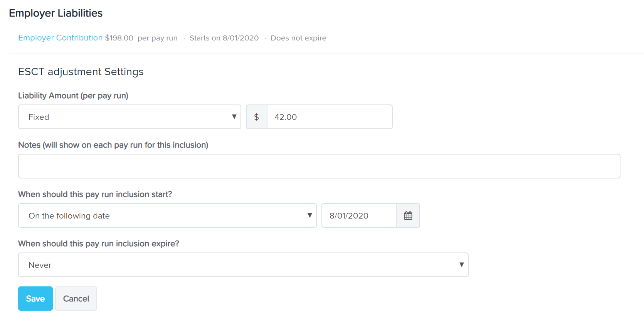644x318 pixels.
Task: Open the Never expiry dropdown
Action: tap(243, 265)
